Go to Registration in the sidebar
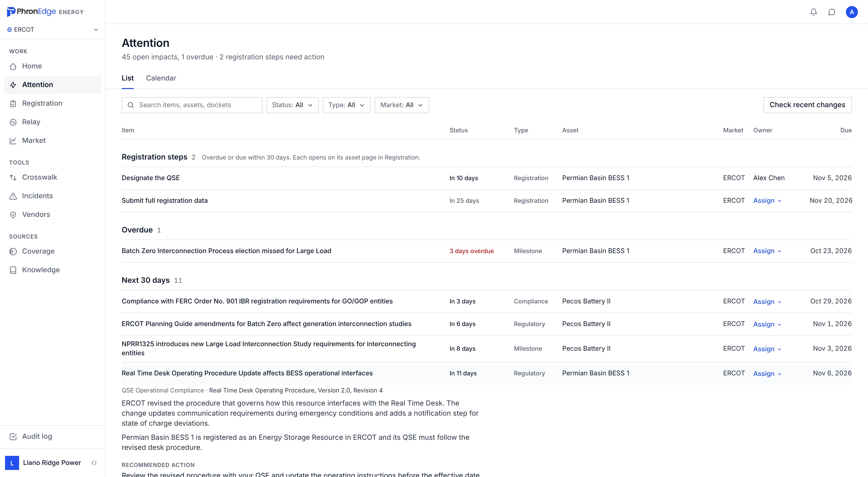The image size is (868, 477). click(x=53, y=103)
